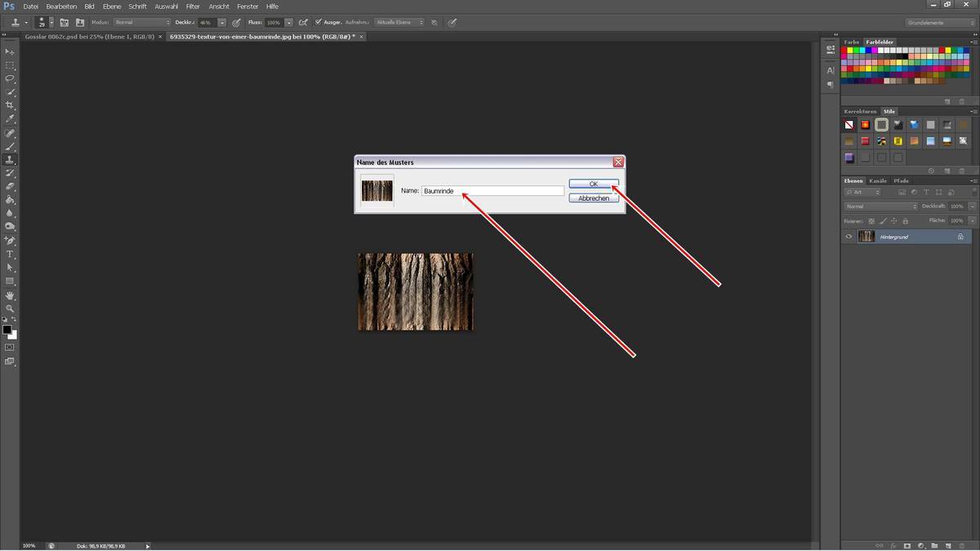Open layer blend mode Normal dropdown
This screenshot has width=980, height=551.
click(x=880, y=207)
